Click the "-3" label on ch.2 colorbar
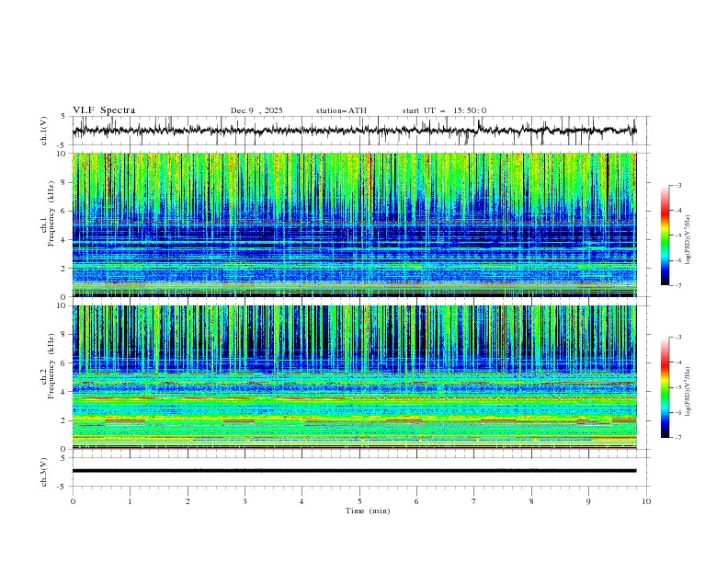 [x=678, y=338]
